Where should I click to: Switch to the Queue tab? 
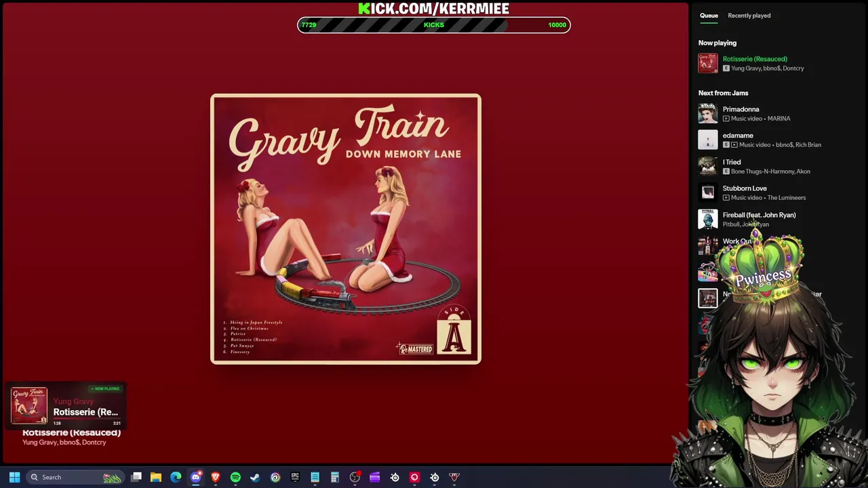pos(709,16)
